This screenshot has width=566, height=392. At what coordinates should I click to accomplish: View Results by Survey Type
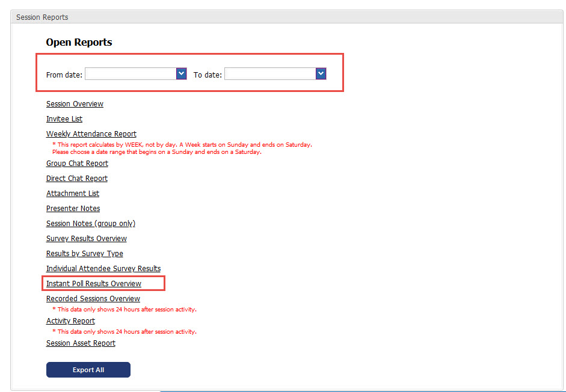[x=85, y=254]
